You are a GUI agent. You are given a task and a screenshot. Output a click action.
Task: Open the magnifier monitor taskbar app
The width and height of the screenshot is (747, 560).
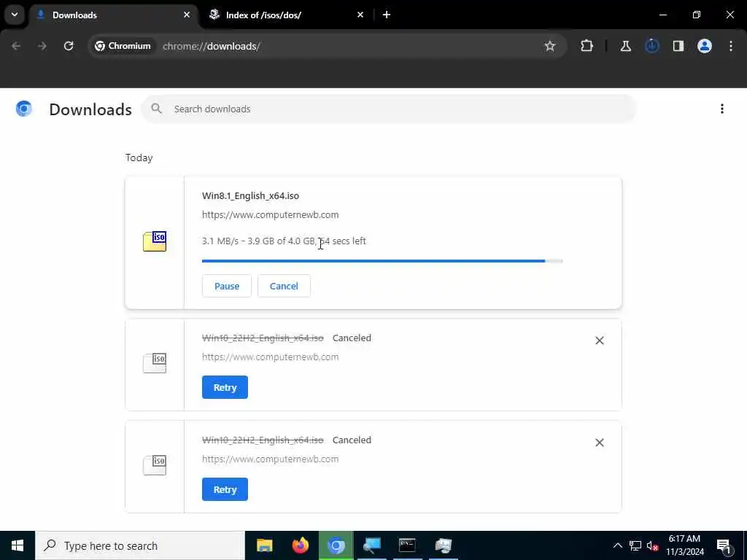[x=371, y=545]
